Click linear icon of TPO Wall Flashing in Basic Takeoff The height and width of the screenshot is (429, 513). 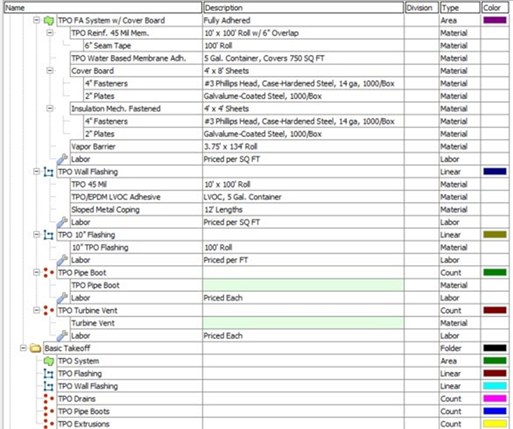[49, 386]
